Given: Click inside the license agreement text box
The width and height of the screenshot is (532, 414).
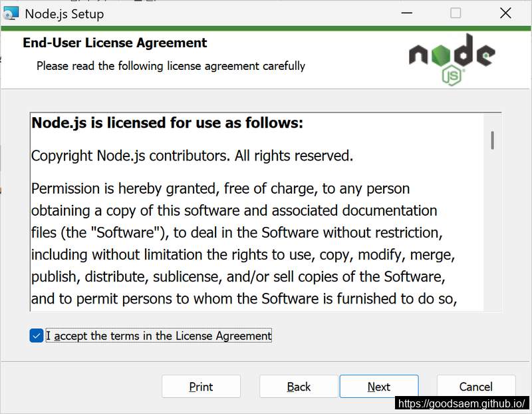Looking at the screenshot, I should [x=257, y=212].
